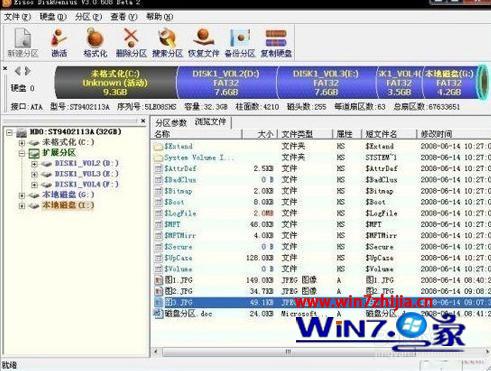Select the 本地磁盘(G:) partition bar segment
The height and width of the screenshot is (371, 491).
click(449, 82)
